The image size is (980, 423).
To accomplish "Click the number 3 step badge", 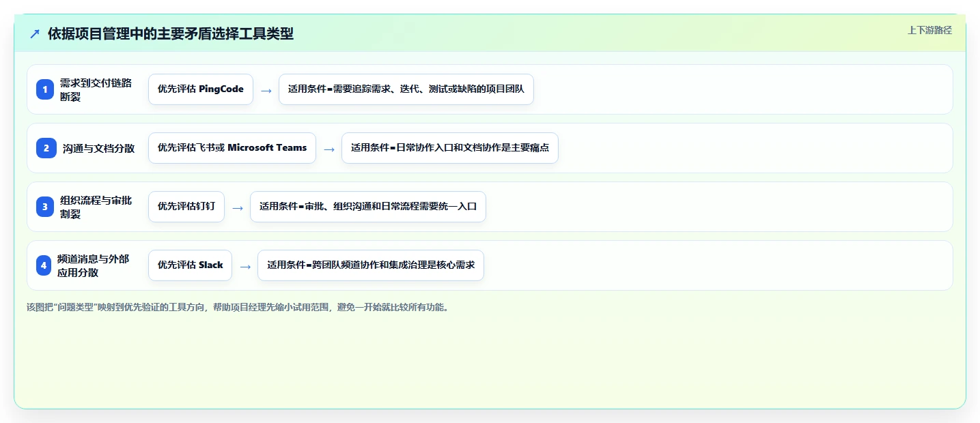I will [44, 207].
